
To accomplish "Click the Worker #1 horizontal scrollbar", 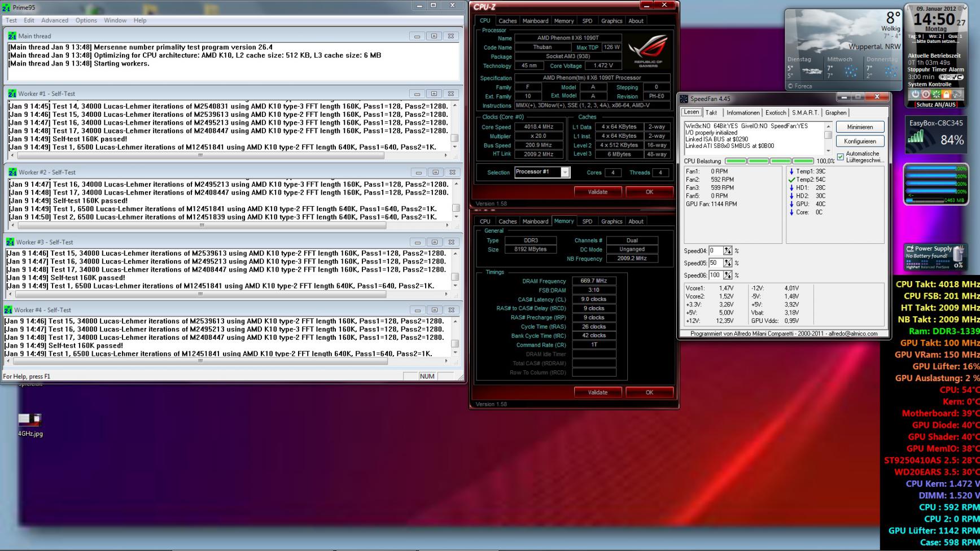I will 229,155.
